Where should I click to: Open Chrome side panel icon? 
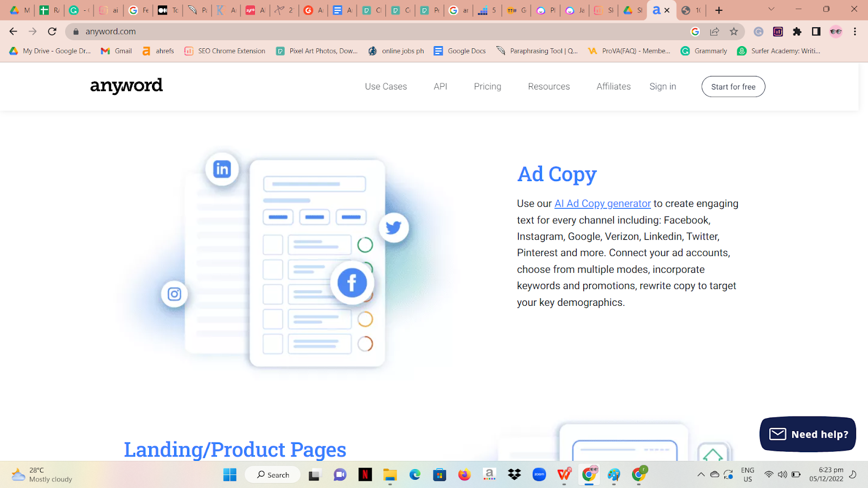816,31
